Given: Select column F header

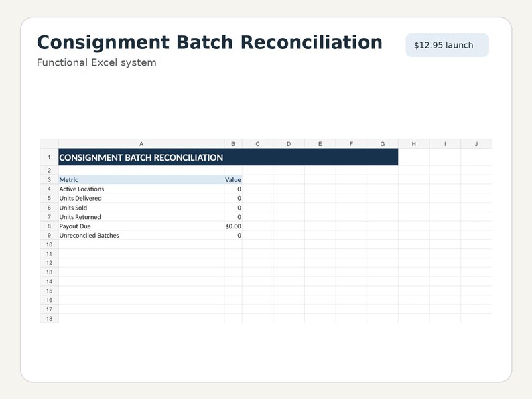Looking at the screenshot, I should coord(351,144).
